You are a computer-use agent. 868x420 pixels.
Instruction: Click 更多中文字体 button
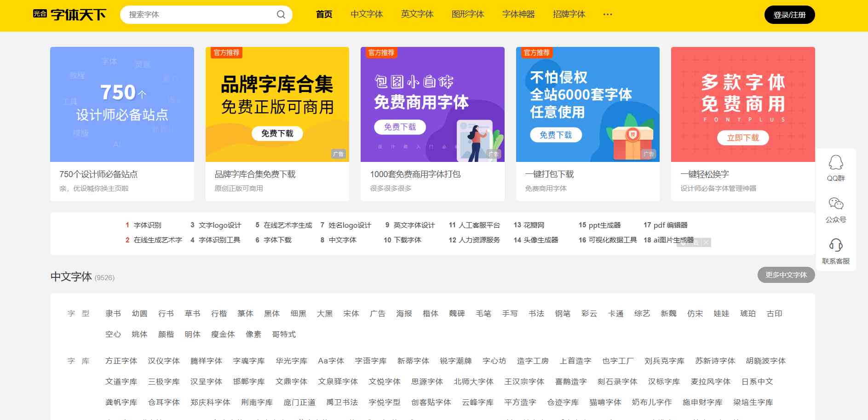tap(786, 275)
